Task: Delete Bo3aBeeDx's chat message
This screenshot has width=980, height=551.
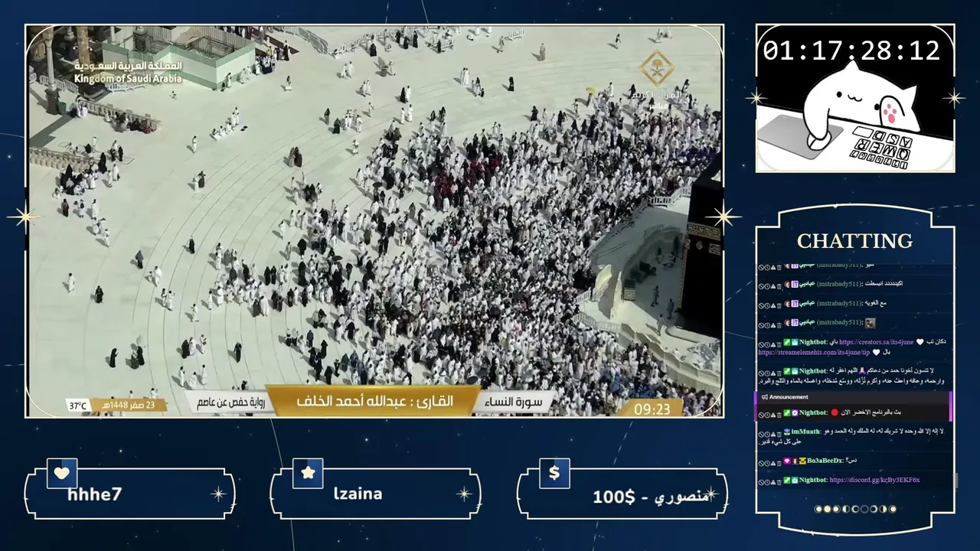Action: click(779, 462)
